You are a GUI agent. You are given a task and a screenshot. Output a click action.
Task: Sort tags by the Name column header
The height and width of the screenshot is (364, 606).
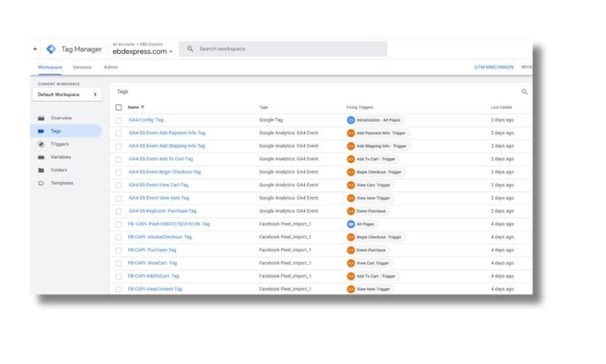136,107
